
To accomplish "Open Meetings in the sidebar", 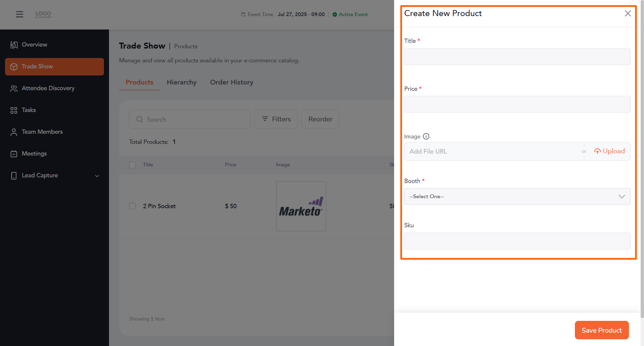I will (54, 154).
